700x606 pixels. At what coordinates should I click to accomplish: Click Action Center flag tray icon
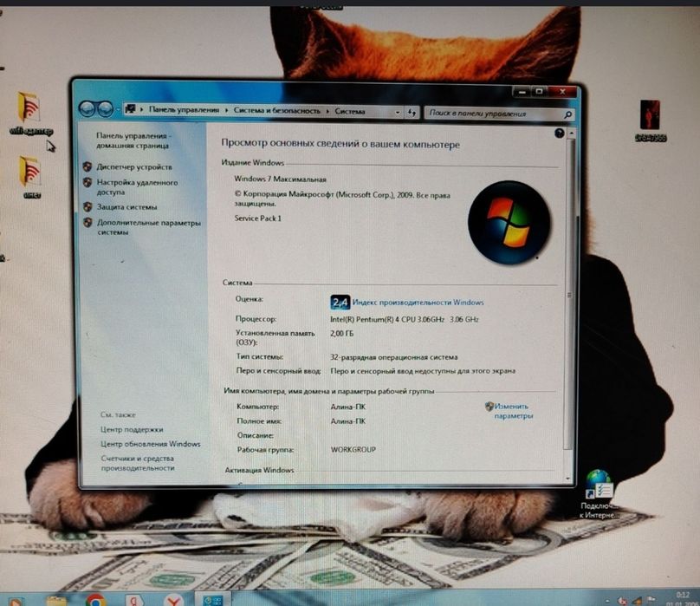pos(651,600)
